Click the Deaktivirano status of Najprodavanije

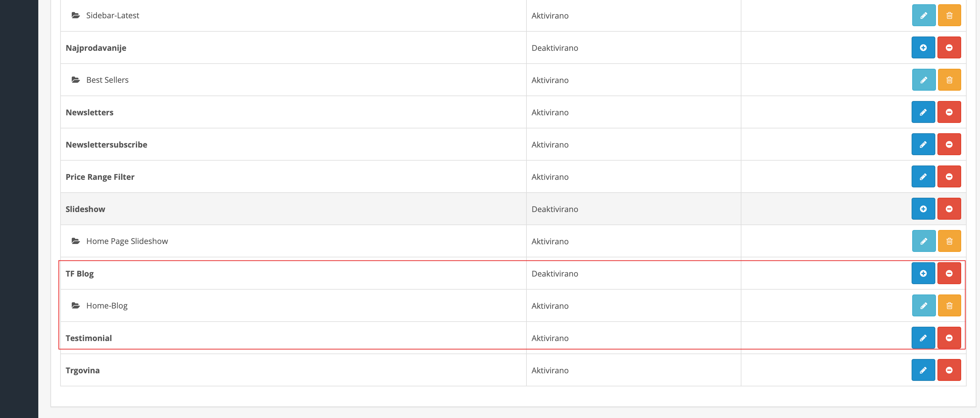555,48
